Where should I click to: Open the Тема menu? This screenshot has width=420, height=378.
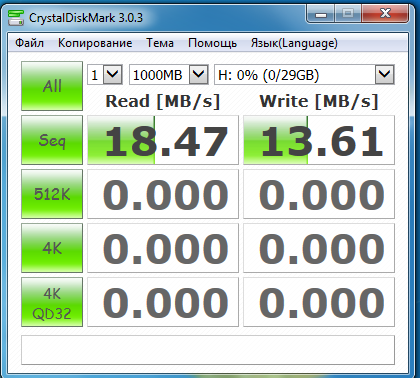click(x=160, y=43)
